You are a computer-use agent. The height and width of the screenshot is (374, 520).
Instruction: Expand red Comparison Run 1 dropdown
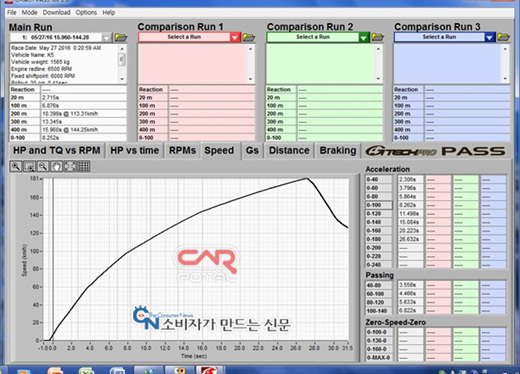pyautogui.click(x=235, y=37)
